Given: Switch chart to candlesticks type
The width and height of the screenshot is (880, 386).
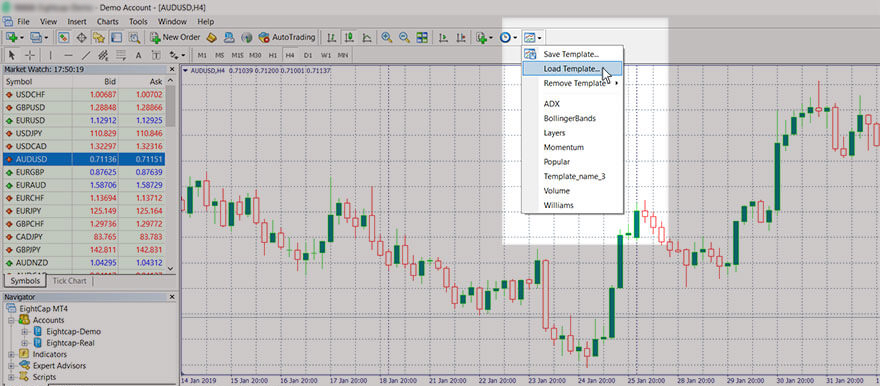Looking at the screenshot, I should pyautogui.click(x=349, y=38).
